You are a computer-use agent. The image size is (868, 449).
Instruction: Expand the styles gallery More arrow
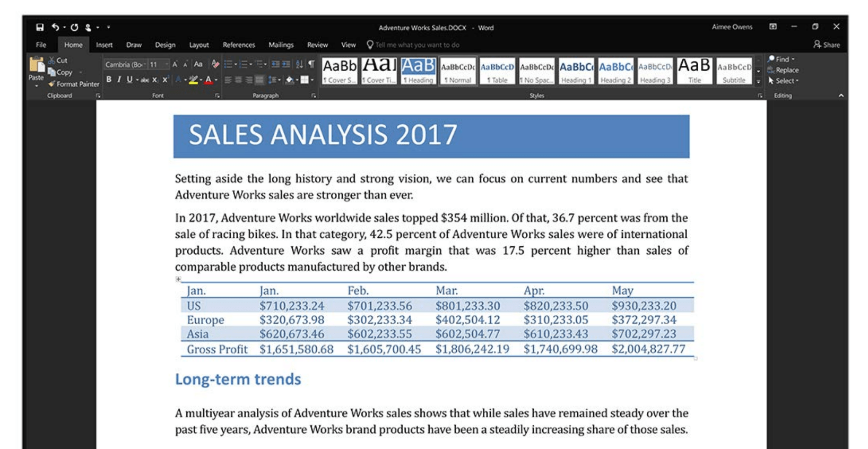(758, 81)
